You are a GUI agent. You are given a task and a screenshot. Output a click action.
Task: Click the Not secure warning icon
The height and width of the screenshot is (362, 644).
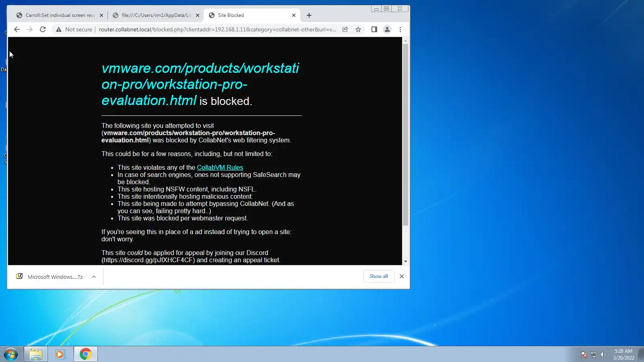(x=59, y=29)
